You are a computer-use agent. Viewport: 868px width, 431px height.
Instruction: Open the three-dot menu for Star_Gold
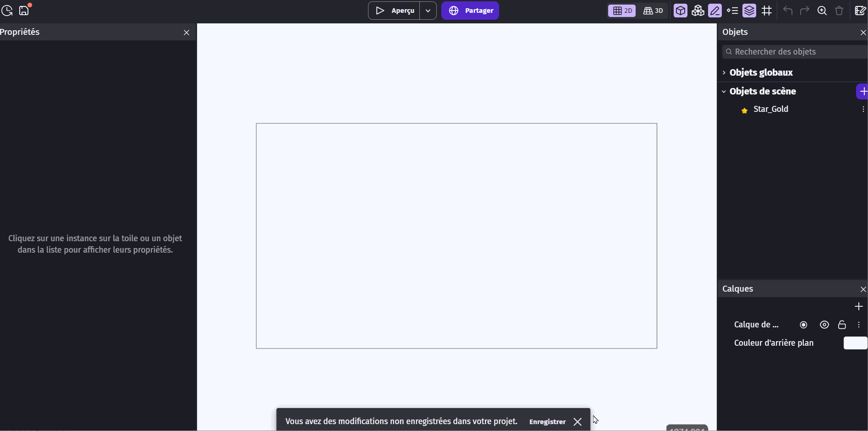(x=863, y=109)
